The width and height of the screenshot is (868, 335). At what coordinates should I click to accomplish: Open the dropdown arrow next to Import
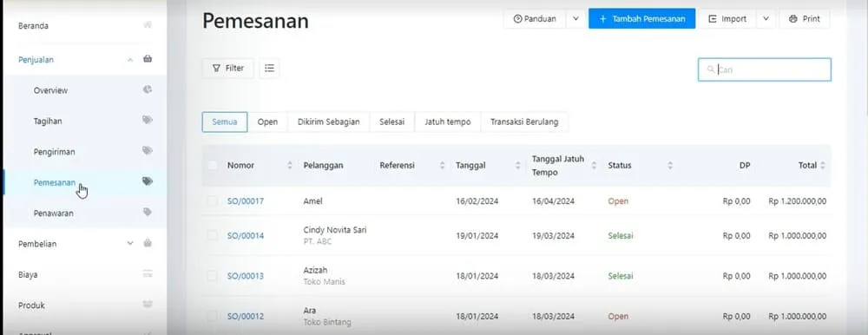[766, 19]
